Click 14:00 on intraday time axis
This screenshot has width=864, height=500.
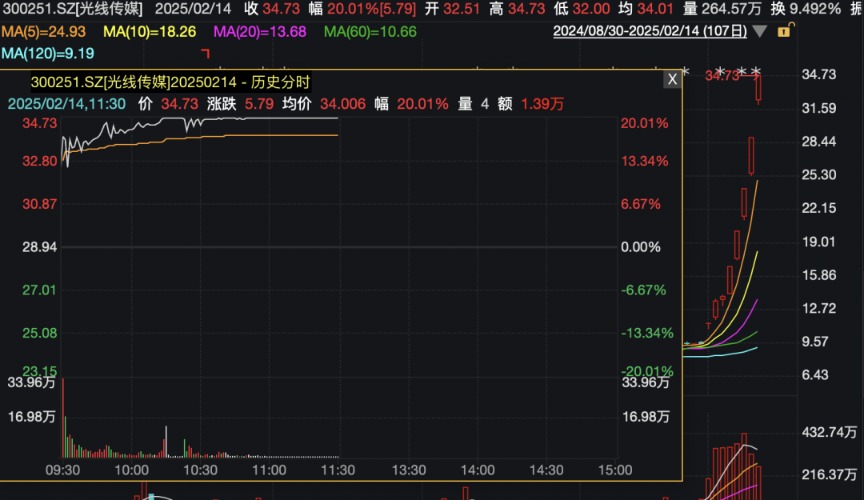point(478,470)
